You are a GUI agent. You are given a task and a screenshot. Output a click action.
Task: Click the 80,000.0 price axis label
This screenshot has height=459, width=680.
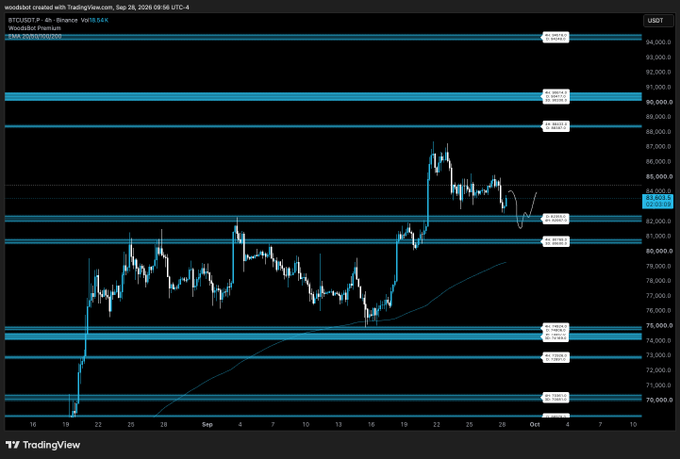point(659,251)
